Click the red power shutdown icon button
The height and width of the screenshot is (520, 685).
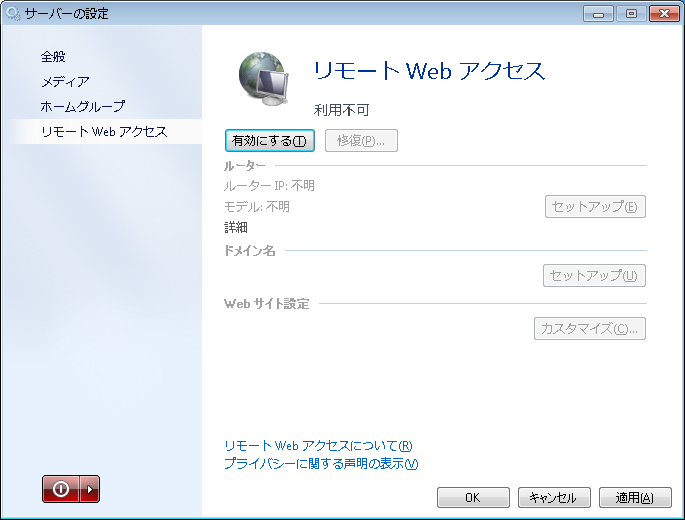[x=61, y=489]
